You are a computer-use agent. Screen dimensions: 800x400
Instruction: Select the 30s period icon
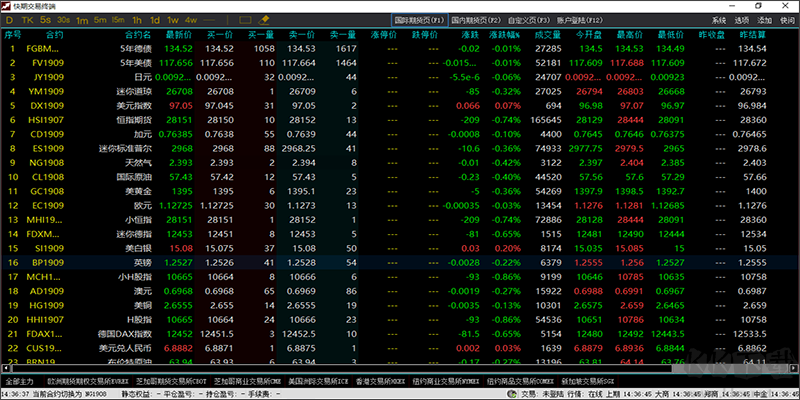point(63,20)
